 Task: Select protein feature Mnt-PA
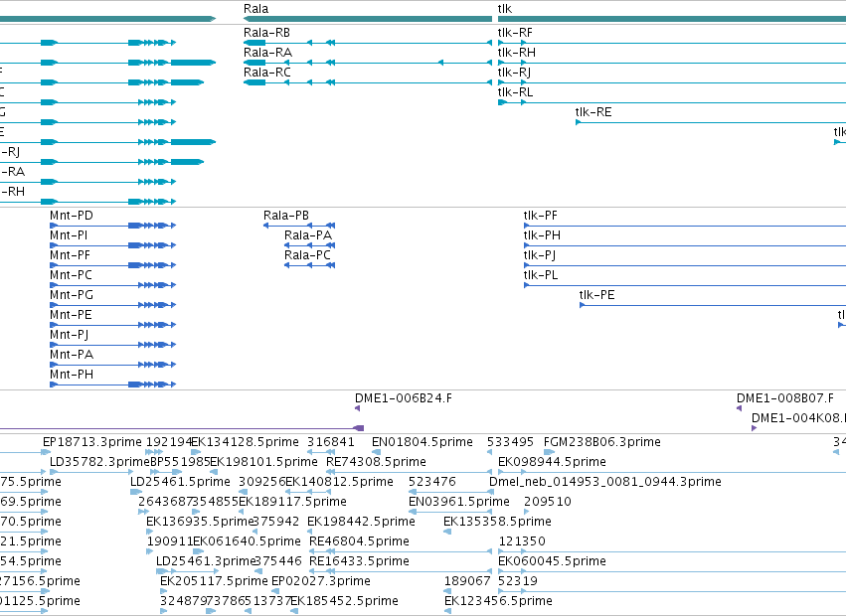(x=72, y=356)
